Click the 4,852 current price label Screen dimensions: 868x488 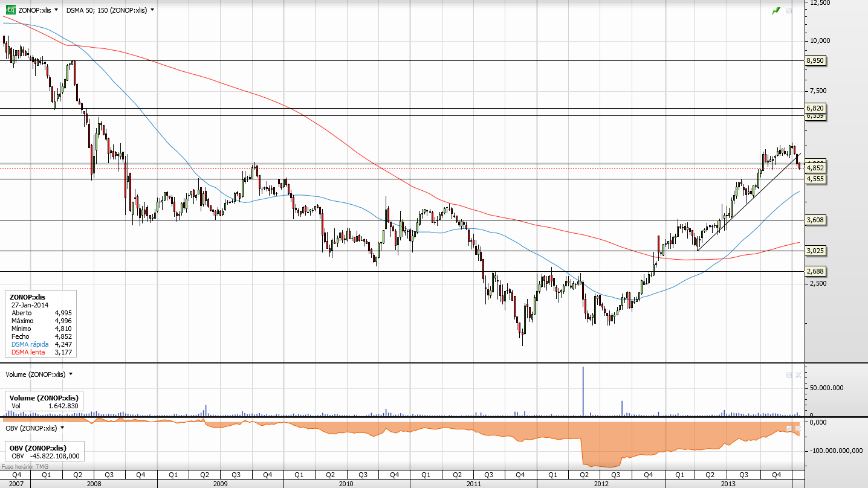tap(815, 168)
